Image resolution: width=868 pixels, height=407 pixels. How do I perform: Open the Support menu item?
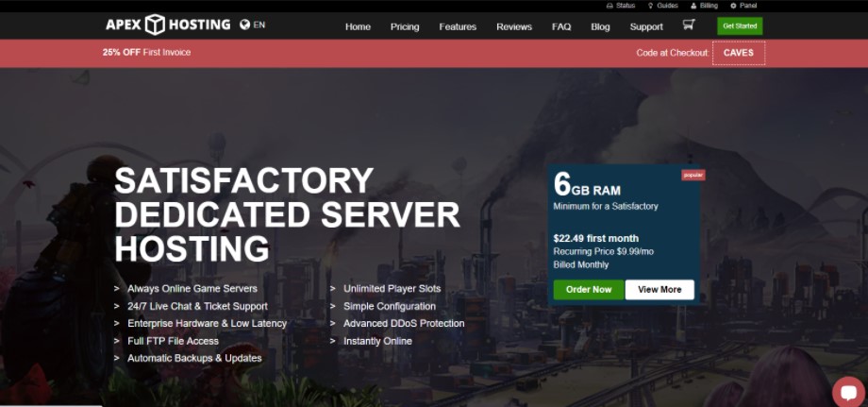coord(646,26)
